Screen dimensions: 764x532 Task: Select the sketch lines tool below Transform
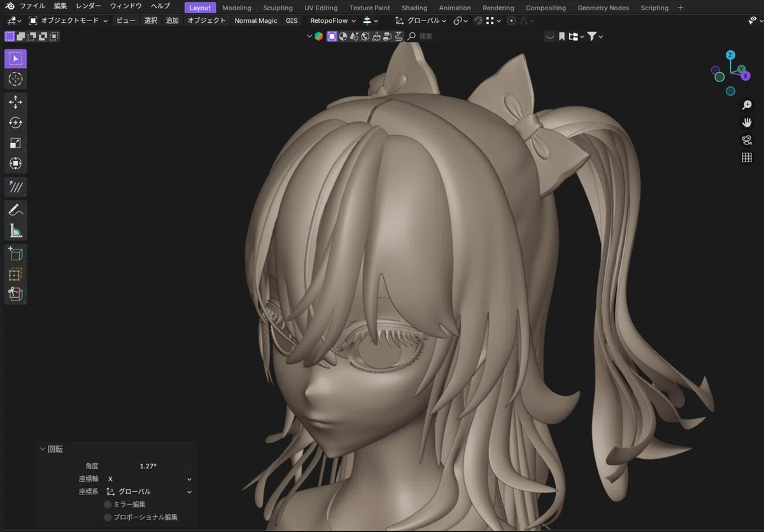(x=16, y=187)
